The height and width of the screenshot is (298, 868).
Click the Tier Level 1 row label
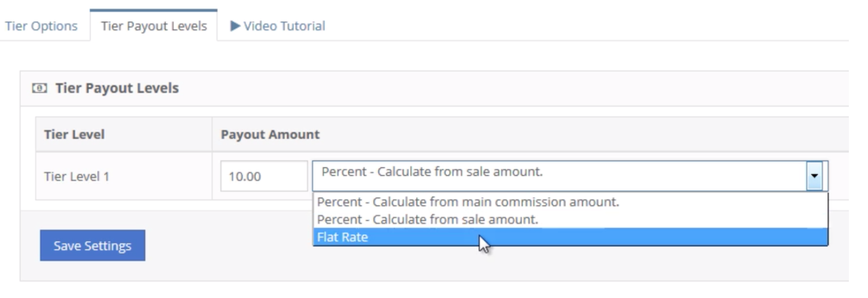coord(77,177)
